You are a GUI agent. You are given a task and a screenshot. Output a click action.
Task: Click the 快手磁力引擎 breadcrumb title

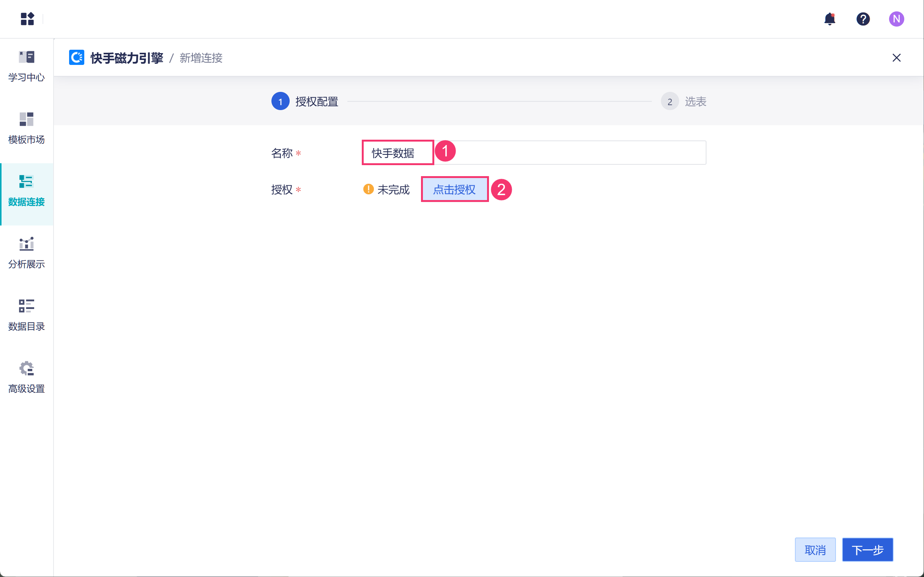coord(127,58)
